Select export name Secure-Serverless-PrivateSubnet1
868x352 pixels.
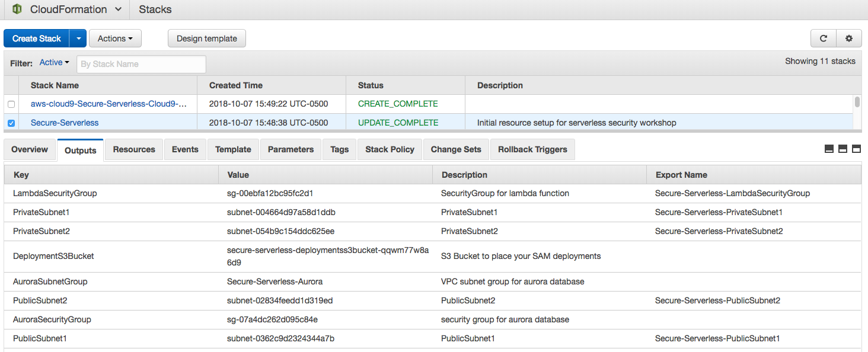click(x=719, y=212)
